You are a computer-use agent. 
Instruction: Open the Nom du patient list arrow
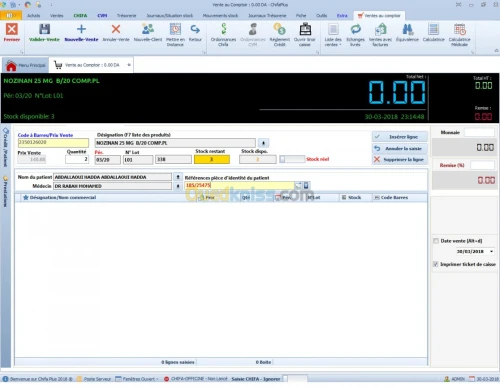178,177
